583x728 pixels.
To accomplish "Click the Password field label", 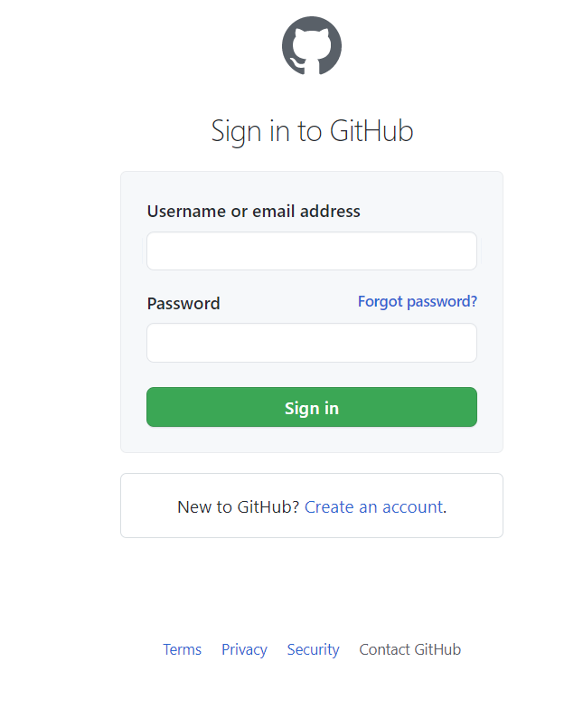I will click(x=183, y=303).
